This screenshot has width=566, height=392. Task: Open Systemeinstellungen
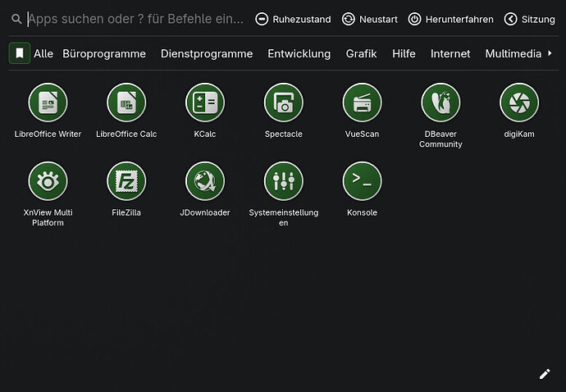[283, 182]
